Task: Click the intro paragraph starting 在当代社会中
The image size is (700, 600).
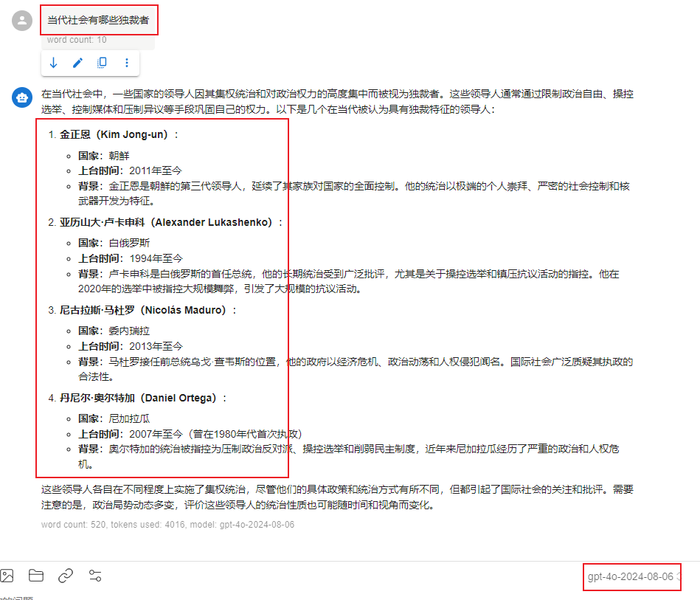Action: coord(338,101)
